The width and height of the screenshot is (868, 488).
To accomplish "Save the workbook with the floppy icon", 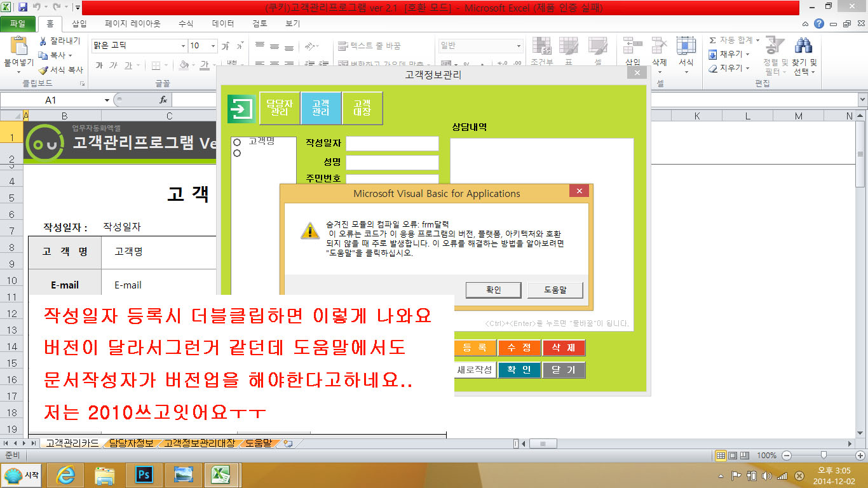I will (x=23, y=8).
